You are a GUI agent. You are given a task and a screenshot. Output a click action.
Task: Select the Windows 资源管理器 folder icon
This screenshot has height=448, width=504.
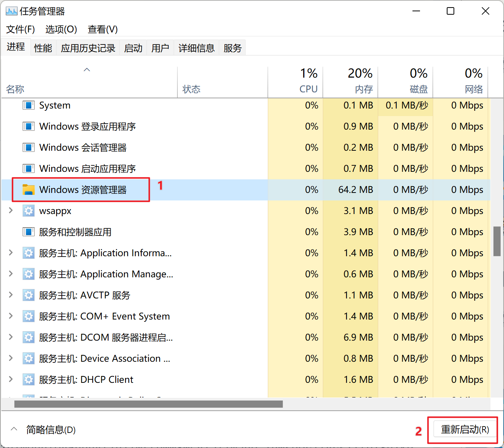[x=29, y=190]
